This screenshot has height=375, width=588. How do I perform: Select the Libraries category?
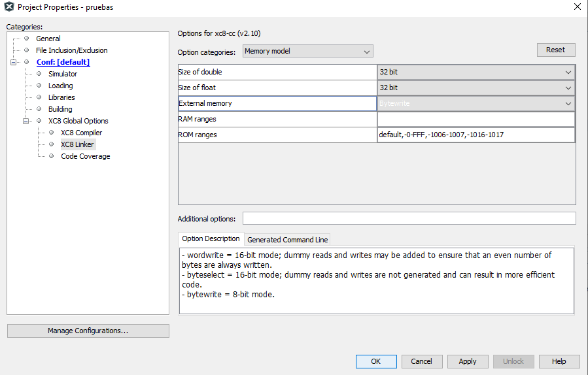pyautogui.click(x=61, y=97)
